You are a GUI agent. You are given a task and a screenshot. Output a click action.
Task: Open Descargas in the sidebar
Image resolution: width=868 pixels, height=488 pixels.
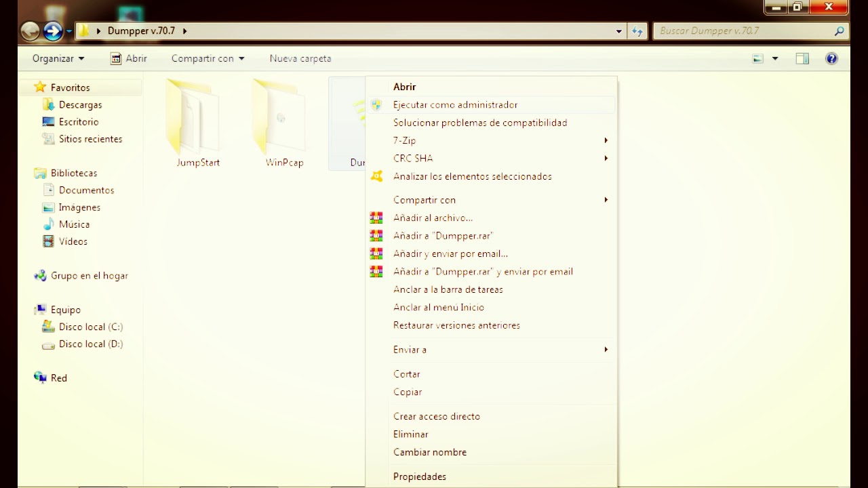(x=80, y=105)
